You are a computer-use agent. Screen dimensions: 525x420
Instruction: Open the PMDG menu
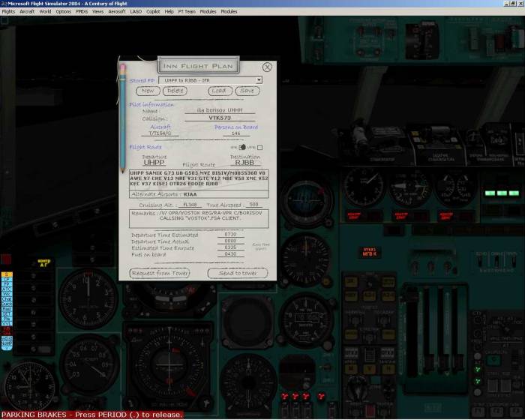click(x=82, y=12)
